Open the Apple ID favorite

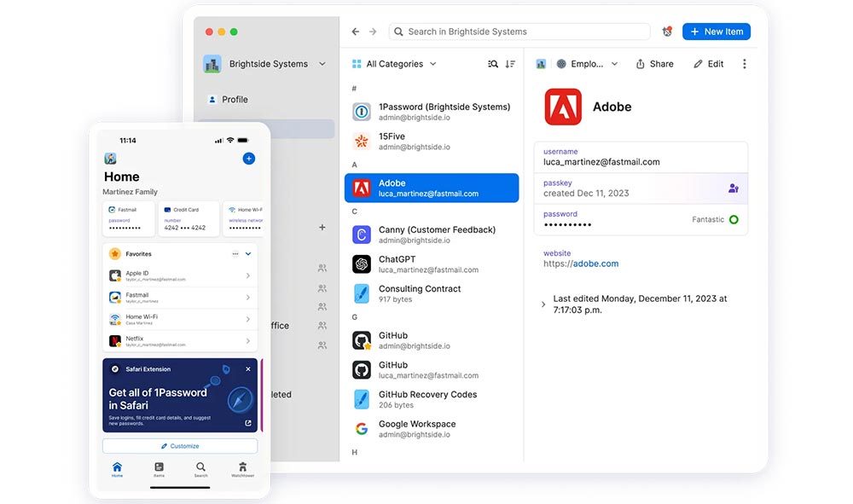coord(180,275)
